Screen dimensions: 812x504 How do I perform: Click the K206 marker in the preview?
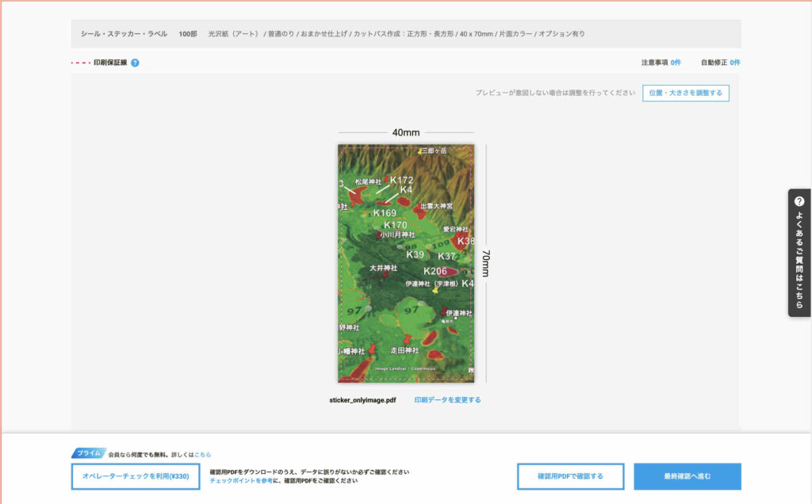click(435, 271)
